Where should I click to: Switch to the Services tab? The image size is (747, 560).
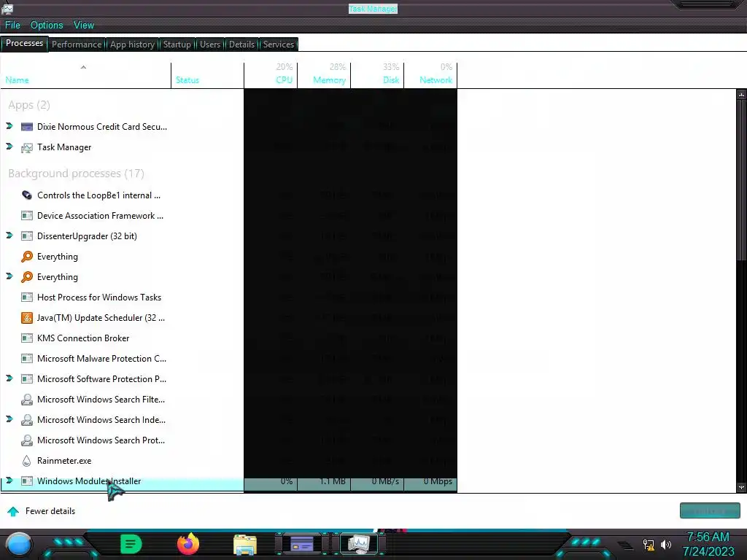(279, 44)
